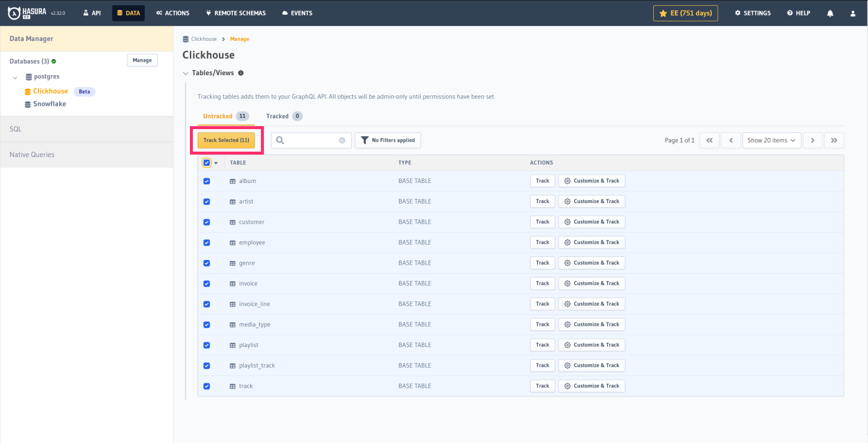Click the playlist_track table name
This screenshot has height=443, width=868.
click(x=257, y=365)
